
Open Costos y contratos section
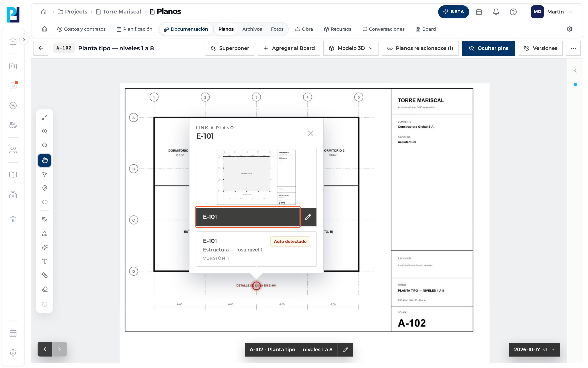point(81,29)
